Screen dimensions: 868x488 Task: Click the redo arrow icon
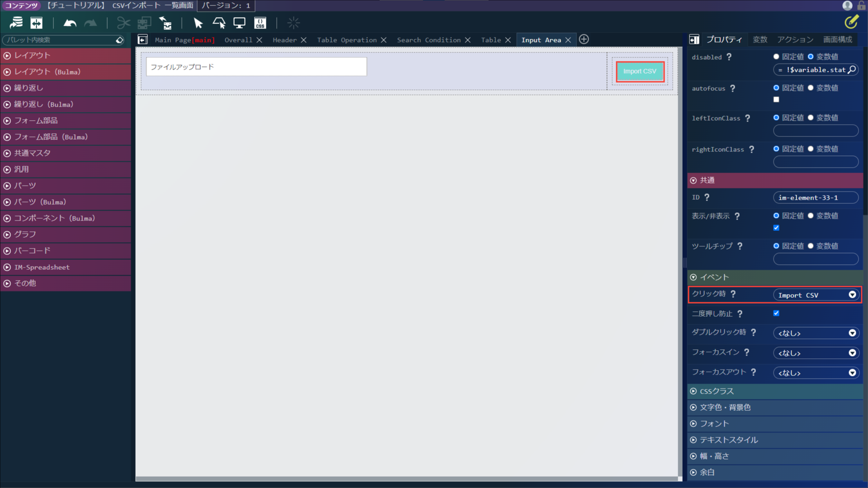[91, 23]
